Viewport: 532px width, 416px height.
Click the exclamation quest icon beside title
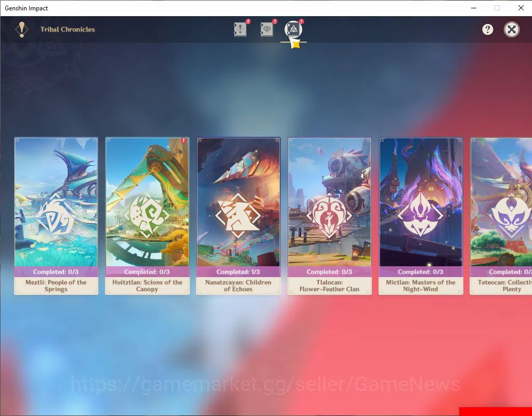tap(22, 30)
